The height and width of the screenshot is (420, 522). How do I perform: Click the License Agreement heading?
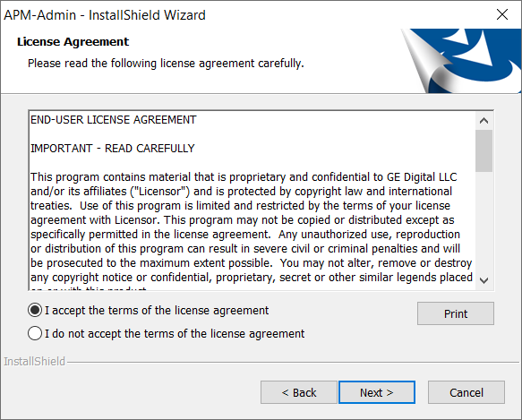[73, 41]
